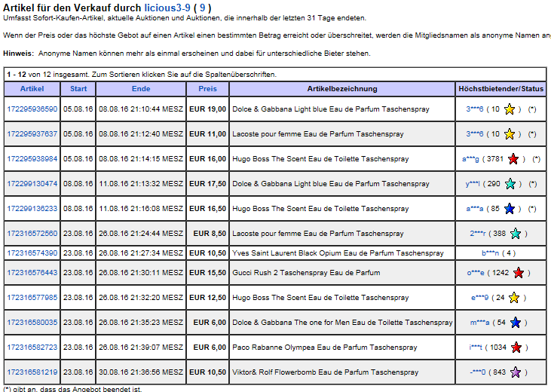
Task: Open item 172316574390
Action: 32,253
